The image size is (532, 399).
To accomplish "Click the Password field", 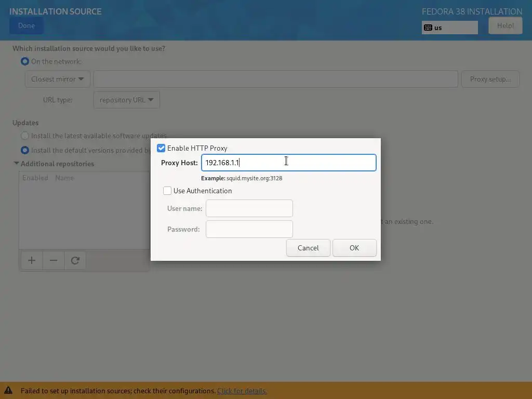I will point(249,229).
